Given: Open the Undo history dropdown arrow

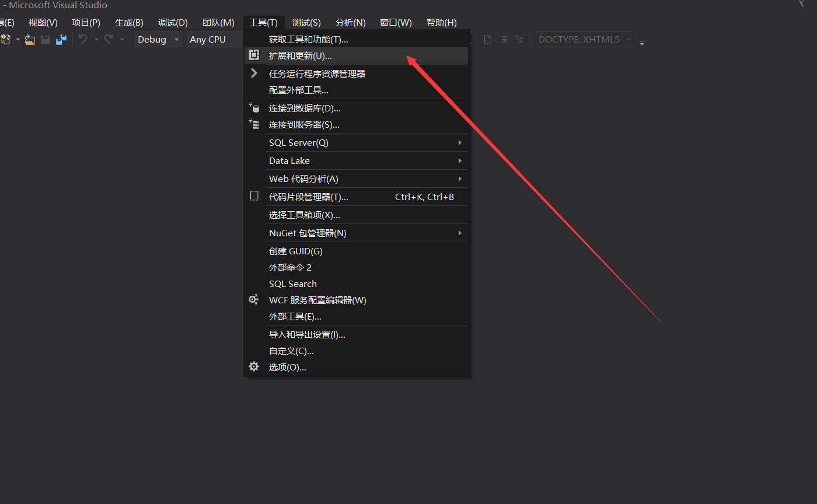Looking at the screenshot, I should tap(96, 40).
